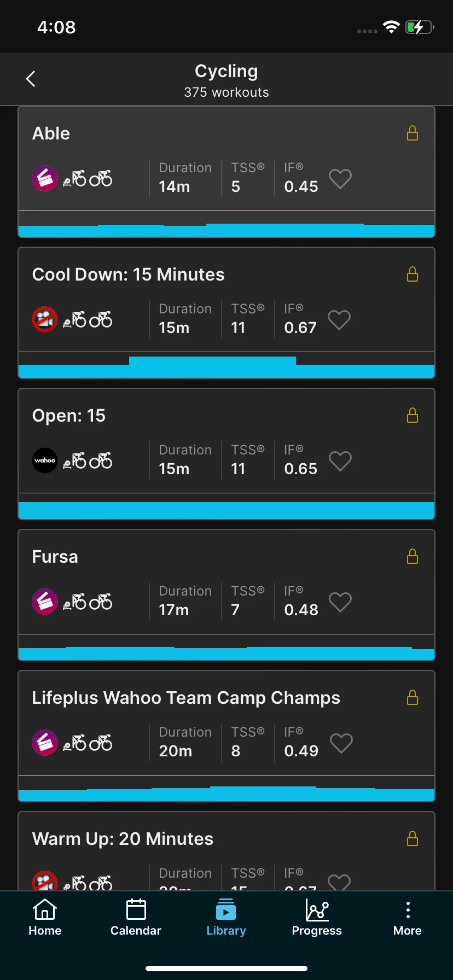Click the lock icon on Able workout
Viewport: 453px width, 980px height.
(x=413, y=133)
